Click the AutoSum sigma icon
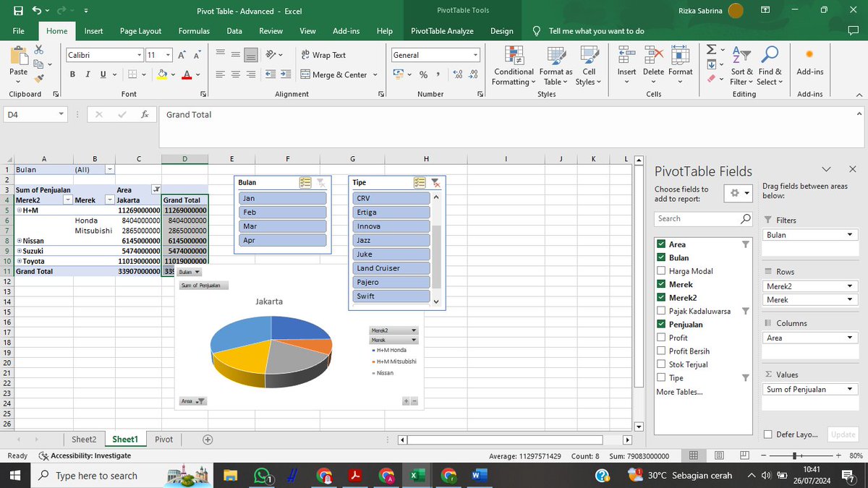Viewport: 868px width, 488px height. (711, 49)
